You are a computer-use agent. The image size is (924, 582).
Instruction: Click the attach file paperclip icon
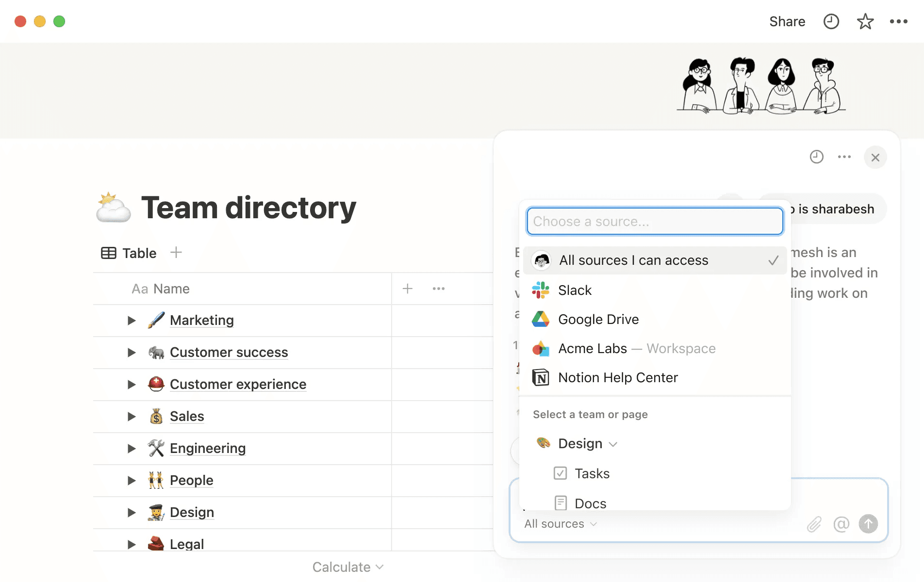tap(814, 524)
